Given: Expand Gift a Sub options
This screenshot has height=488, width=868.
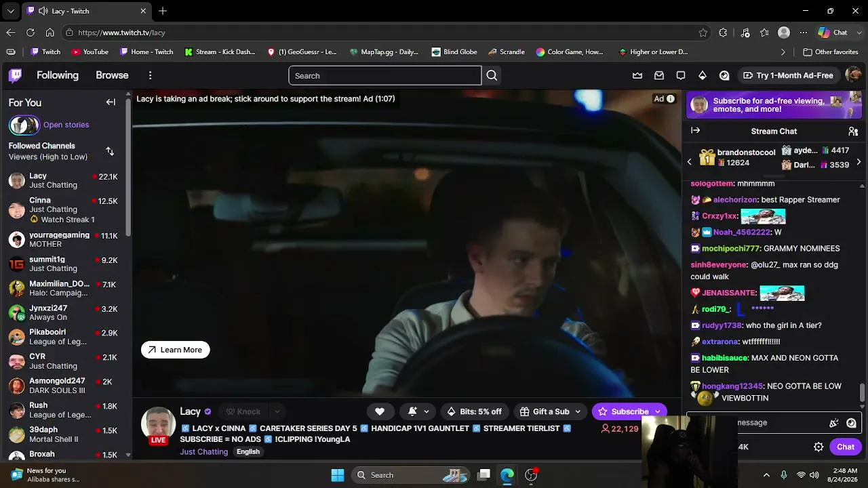Looking at the screenshot, I should [578, 411].
